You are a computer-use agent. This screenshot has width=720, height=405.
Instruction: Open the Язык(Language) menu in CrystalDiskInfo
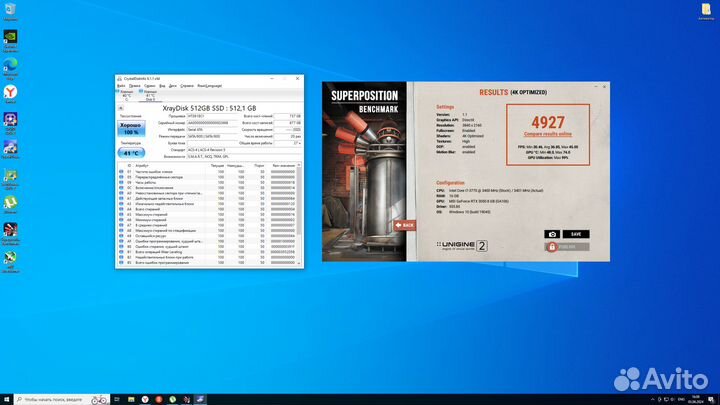coord(209,86)
